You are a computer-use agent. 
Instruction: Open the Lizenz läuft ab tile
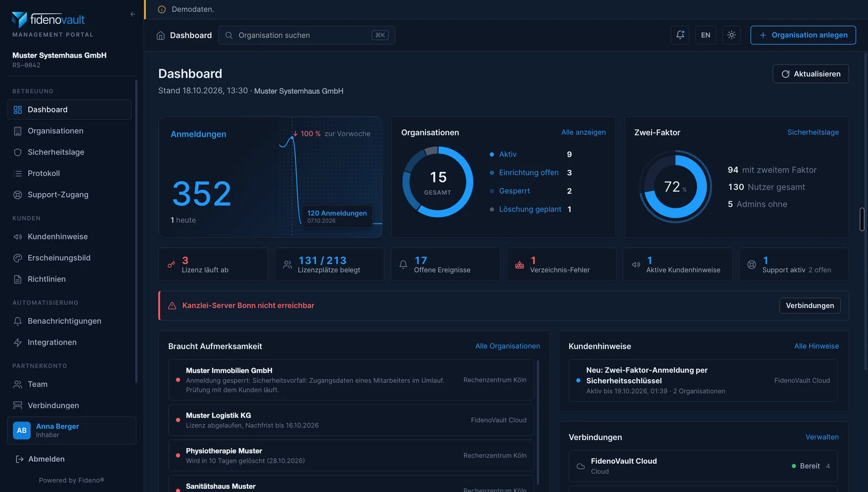point(213,264)
